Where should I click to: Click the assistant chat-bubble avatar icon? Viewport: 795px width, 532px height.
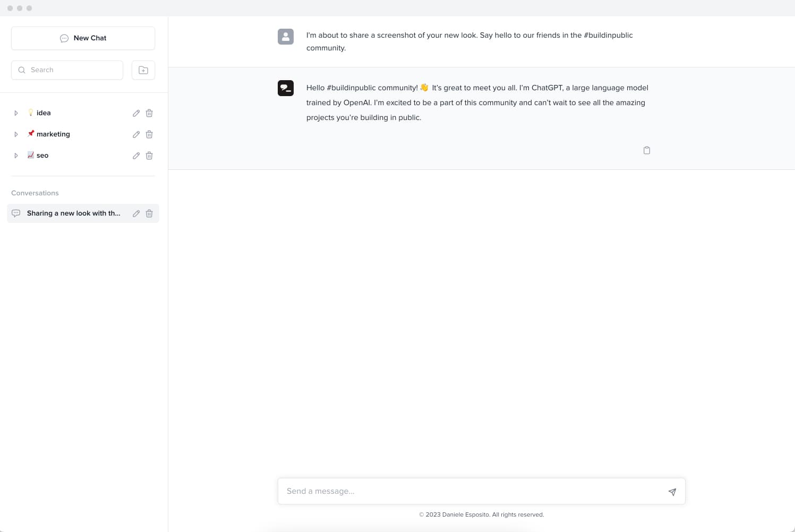coord(286,88)
